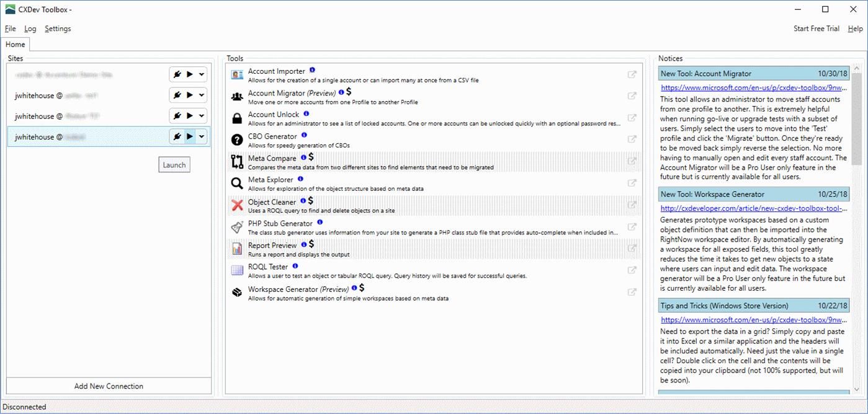Open the chevron dropdown on the first site row
Image resolution: width=868 pixels, height=414 pixels.
pos(201,74)
